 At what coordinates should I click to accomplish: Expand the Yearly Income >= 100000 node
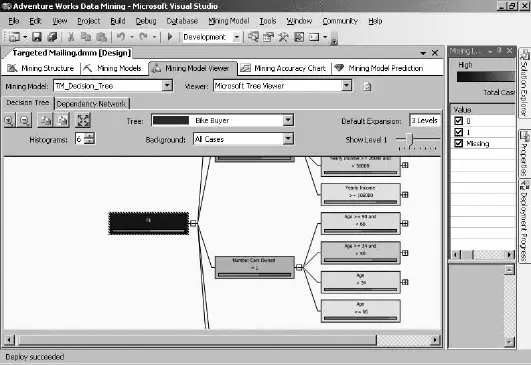pyautogui.click(x=405, y=195)
